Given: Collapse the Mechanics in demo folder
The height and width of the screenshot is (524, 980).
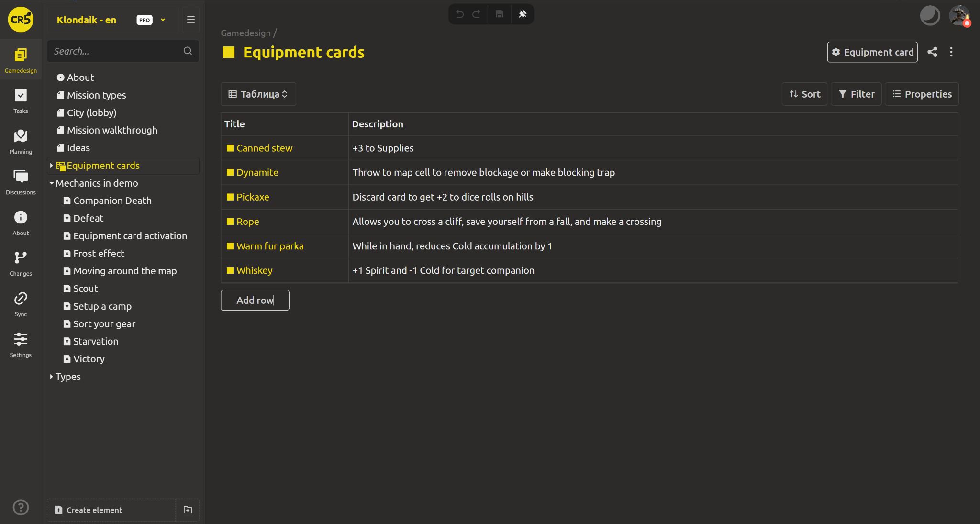Looking at the screenshot, I should (x=51, y=183).
